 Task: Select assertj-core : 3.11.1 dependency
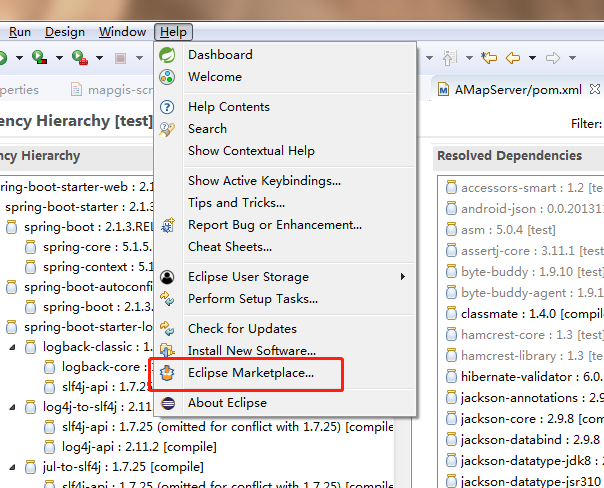[x=524, y=251]
